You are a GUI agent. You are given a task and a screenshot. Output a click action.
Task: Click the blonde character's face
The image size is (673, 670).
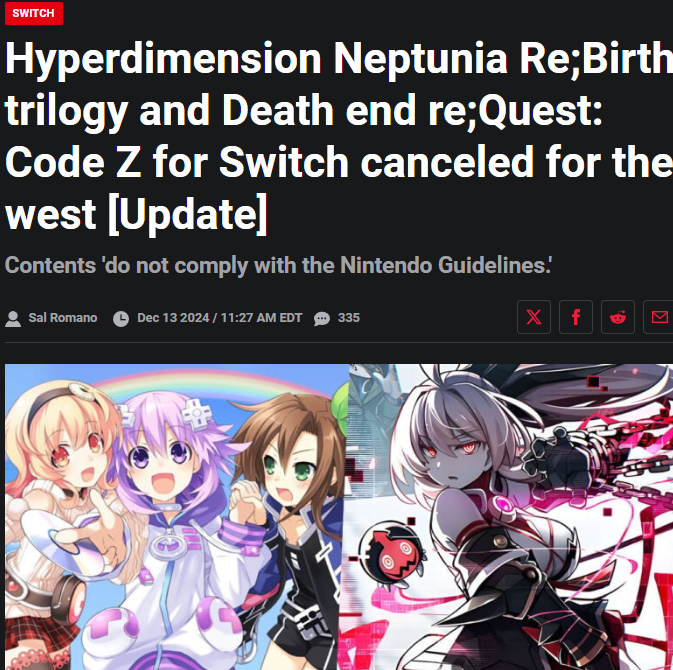75,457
